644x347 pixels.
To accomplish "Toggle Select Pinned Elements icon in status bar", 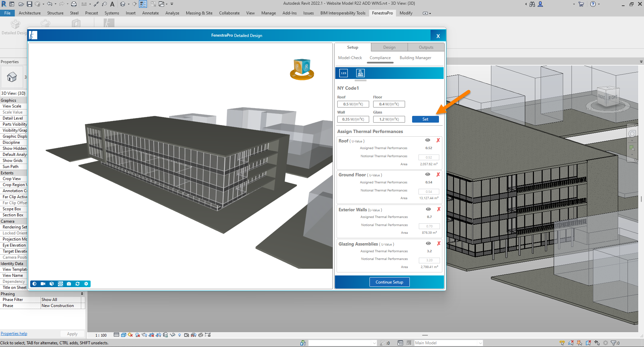I will coord(579,343).
